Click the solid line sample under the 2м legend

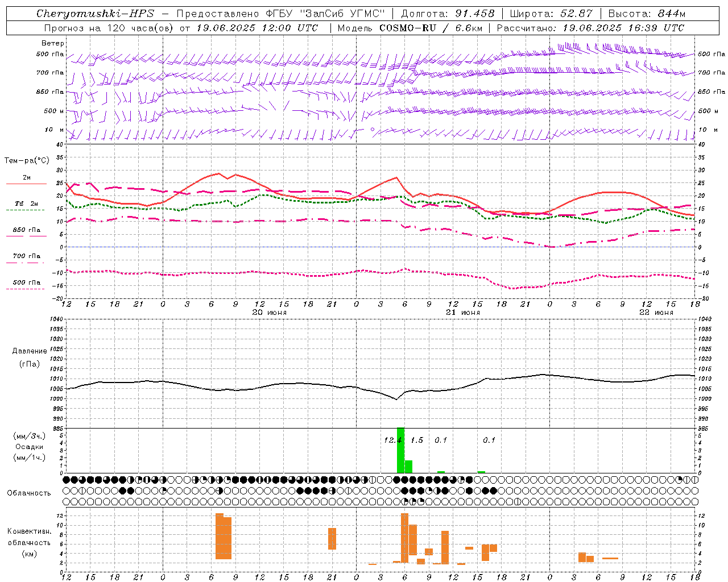click(26, 184)
